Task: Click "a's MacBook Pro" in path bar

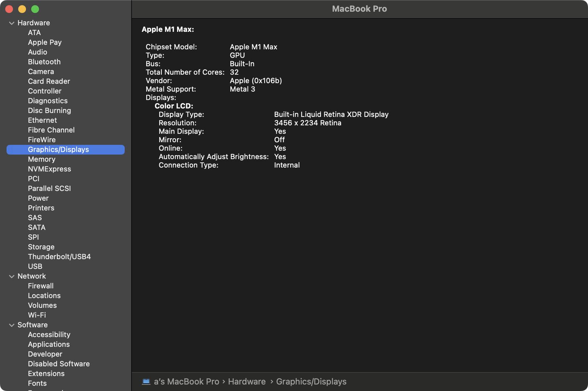Action: click(186, 382)
